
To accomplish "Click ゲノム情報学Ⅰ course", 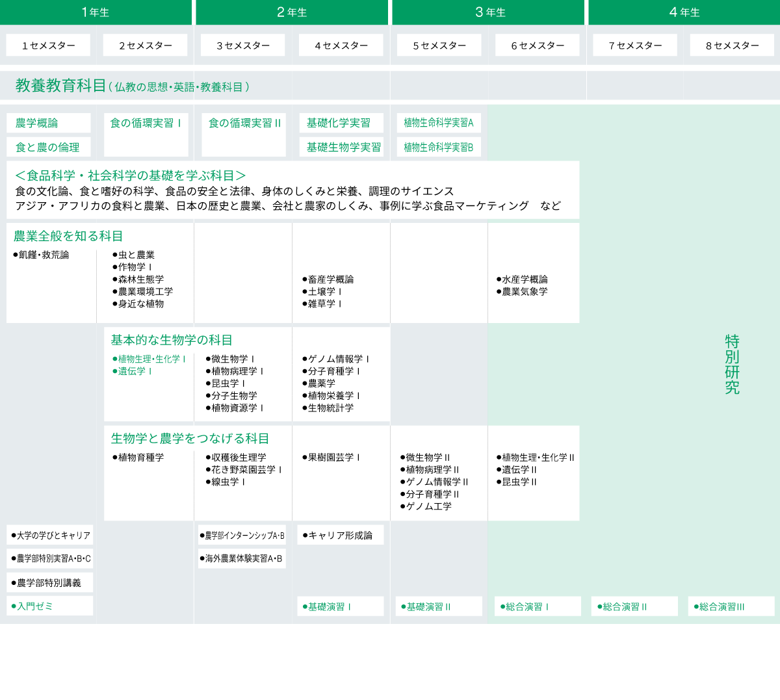I will pyautogui.click(x=335, y=359).
